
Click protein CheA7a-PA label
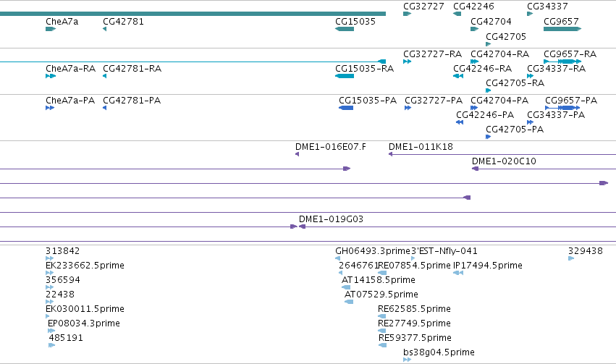70,101
